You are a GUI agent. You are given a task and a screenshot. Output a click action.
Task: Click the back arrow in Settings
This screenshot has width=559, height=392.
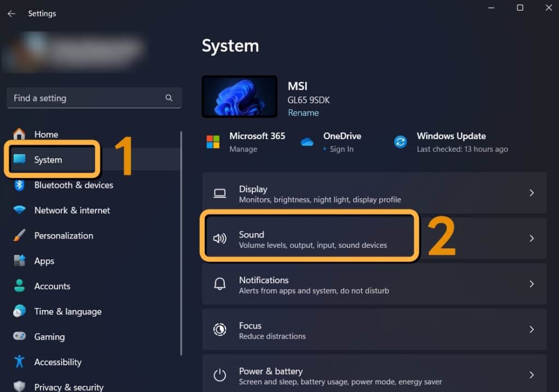pos(11,14)
